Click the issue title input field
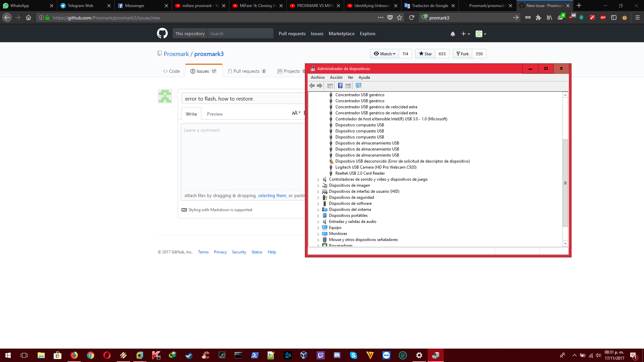This screenshot has width=644, height=362. pos(241,98)
